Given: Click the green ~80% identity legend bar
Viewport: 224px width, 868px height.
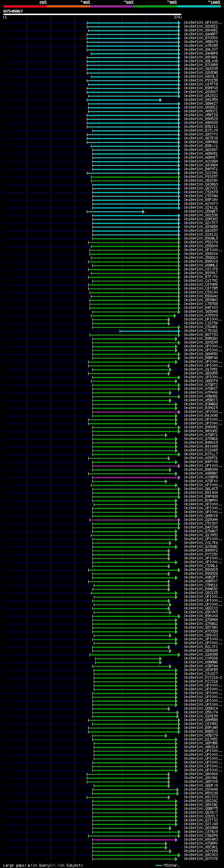Looking at the screenshot, I should [155, 6].
